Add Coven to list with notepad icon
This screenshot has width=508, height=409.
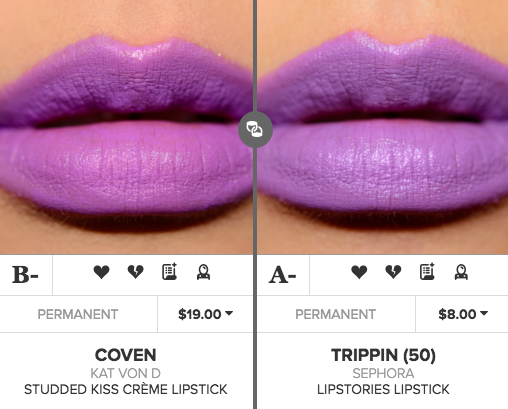coord(170,272)
